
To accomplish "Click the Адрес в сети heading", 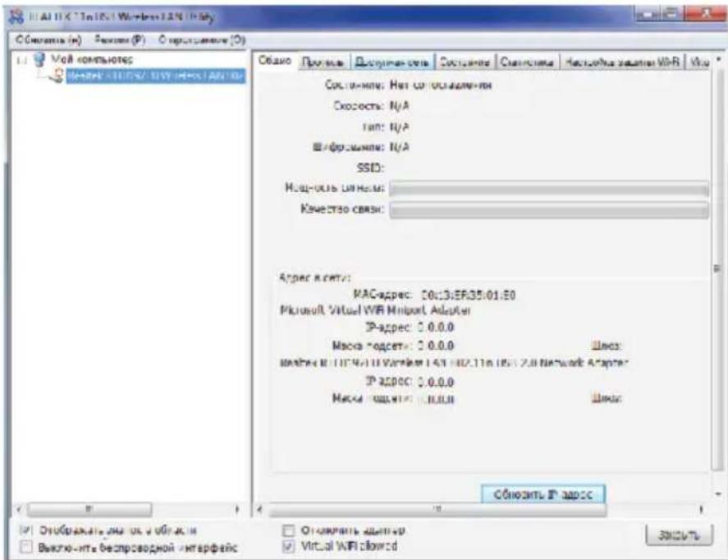I will click(314, 278).
